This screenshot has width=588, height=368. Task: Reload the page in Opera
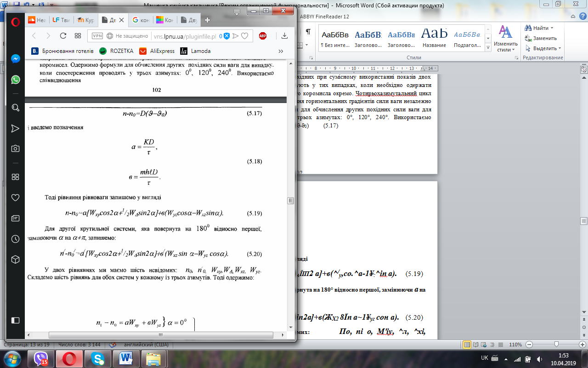(63, 36)
